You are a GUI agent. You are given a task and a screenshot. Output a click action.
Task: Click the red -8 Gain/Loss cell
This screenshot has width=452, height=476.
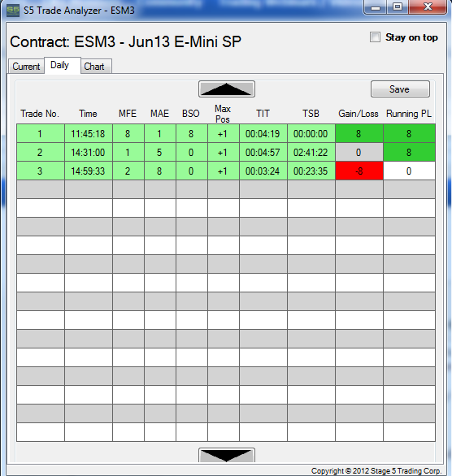(359, 171)
